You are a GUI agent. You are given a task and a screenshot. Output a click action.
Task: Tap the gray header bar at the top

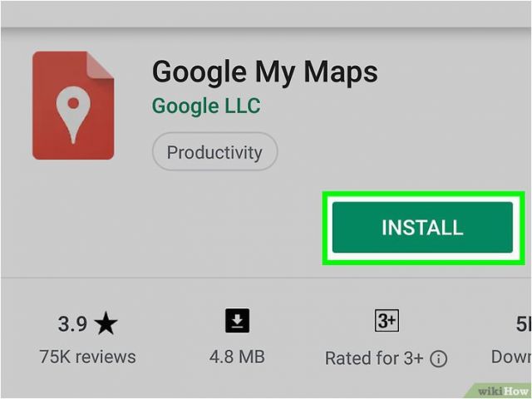266,14
